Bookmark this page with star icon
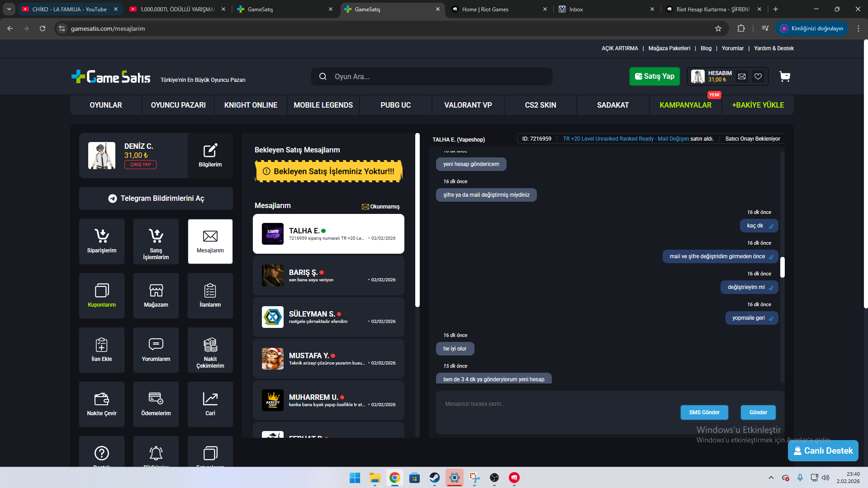Viewport: 868px width, 488px height. [718, 28]
